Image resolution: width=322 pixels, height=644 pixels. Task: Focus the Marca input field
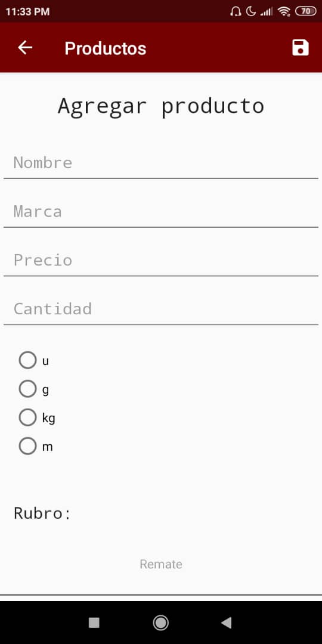[161, 212]
